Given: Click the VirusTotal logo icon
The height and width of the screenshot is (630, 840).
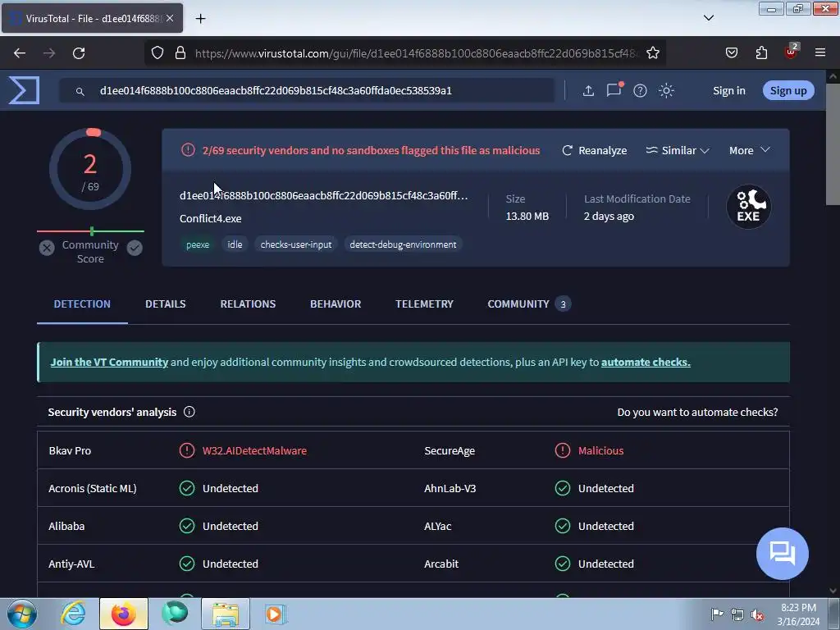Looking at the screenshot, I should (x=24, y=90).
